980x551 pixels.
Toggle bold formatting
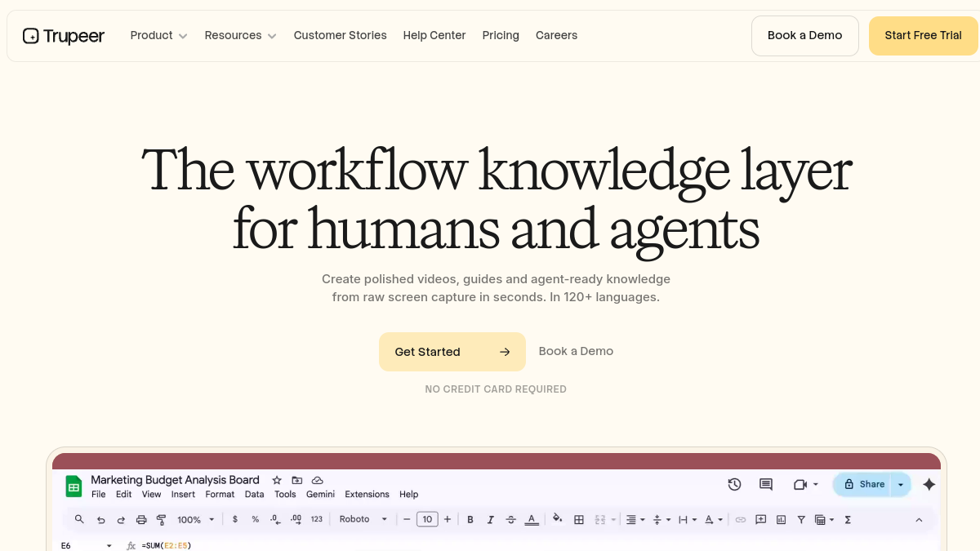470,519
